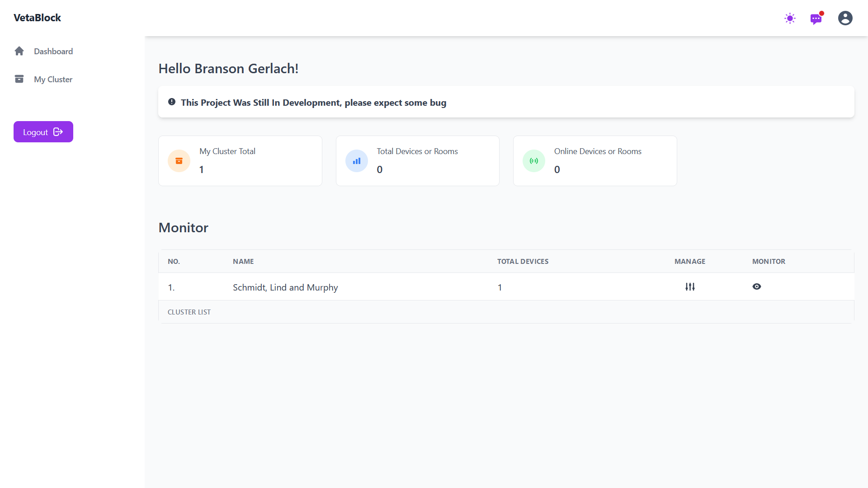Image resolution: width=868 pixels, height=488 pixels.
Task: Open the chat notifications icon
Action: (816, 19)
